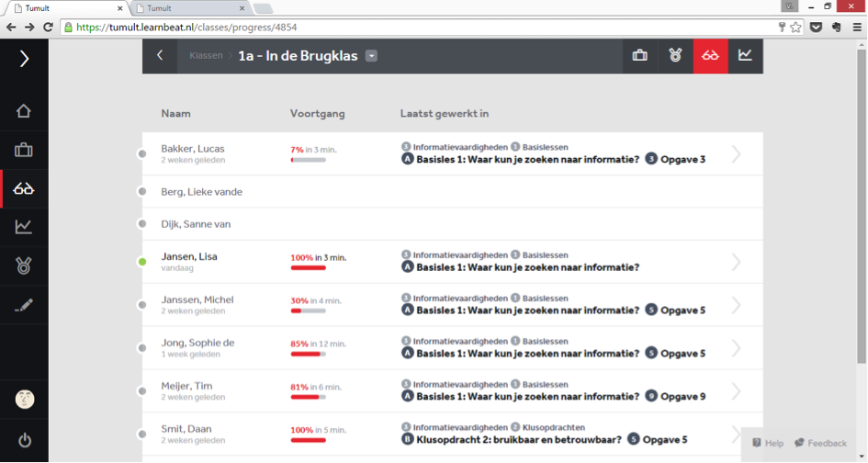Open the class dropdown next to 1a - In de Brugklas
This screenshot has height=463, width=868.
[x=371, y=56]
